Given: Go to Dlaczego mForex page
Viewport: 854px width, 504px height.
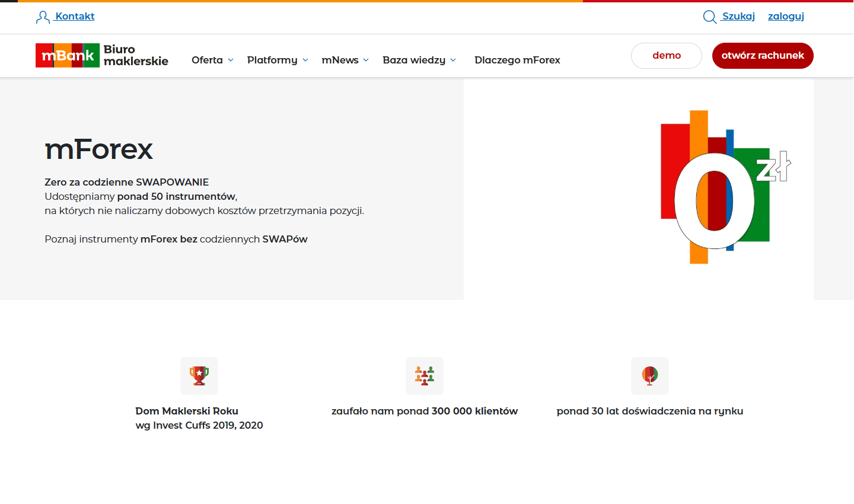Looking at the screenshot, I should [x=517, y=60].
